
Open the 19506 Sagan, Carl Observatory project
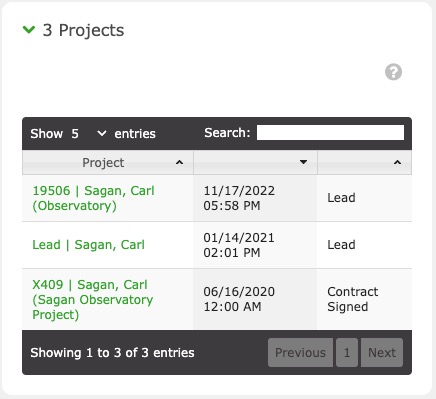(x=93, y=198)
